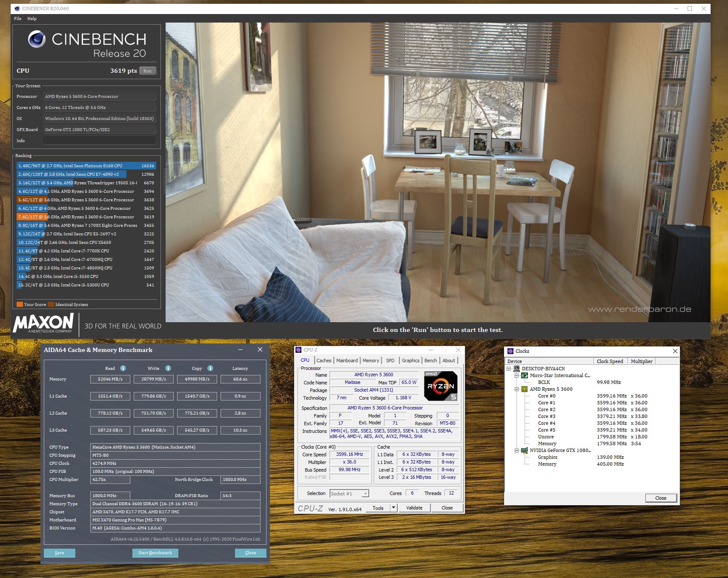Image resolution: width=728 pixels, height=578 pixels.
Task: Click the Core Speed value 3599.16 MHz
Action: (350, 454)
